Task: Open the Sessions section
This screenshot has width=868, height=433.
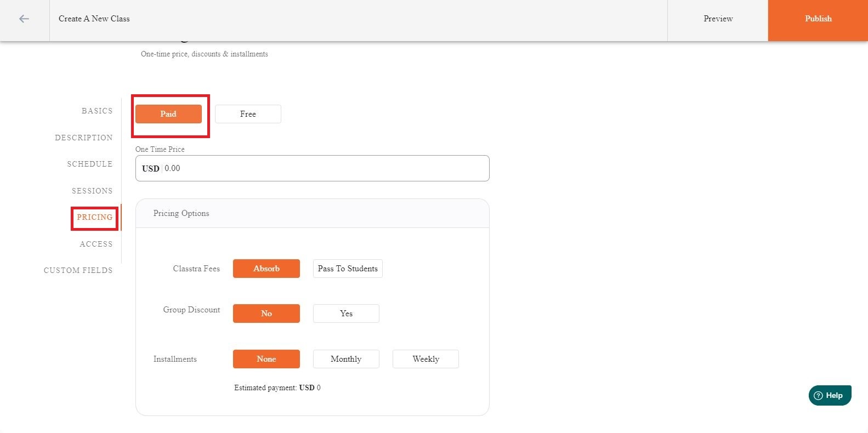Action: click(x=92, y=191)
